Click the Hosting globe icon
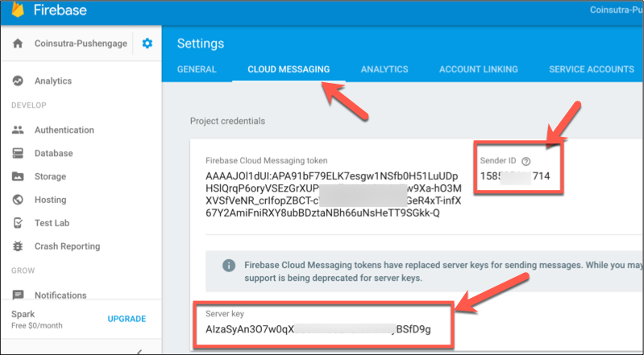Image resolution: width=644 pixels, height=355 pixels. coord(18,200)
